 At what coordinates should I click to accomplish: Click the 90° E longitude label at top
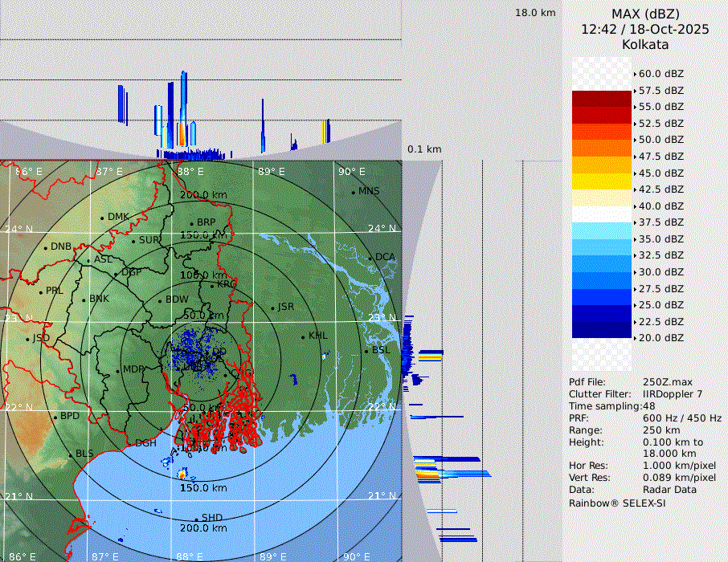click(351, 172)
